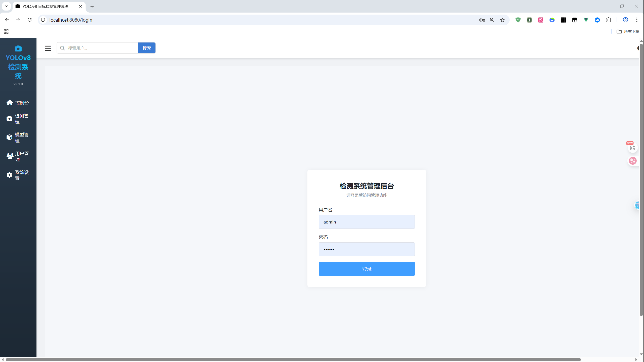The height and width of the screenshot is (362, 644).
Task: Click the password key icon in address bar
Action: point(482,20)
